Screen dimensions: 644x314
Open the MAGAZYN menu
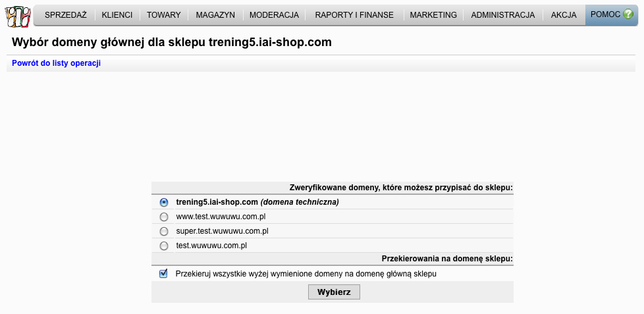[x=215, y=14]
